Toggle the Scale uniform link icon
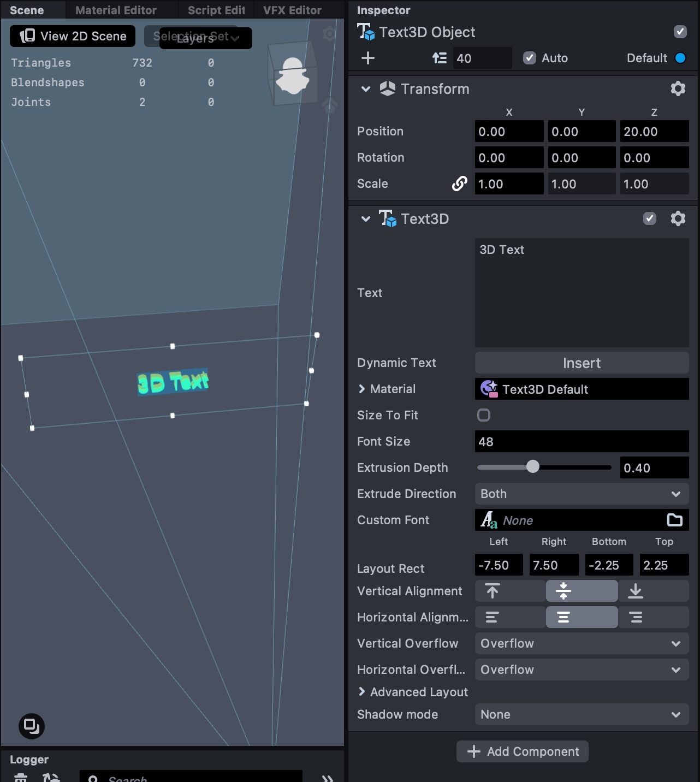The width and height of the screenshot is (700, 782). [x=459, y=184]
